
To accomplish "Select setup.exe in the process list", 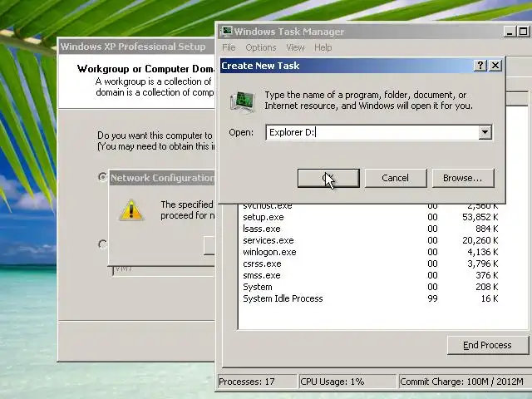I will click(370, 217).
